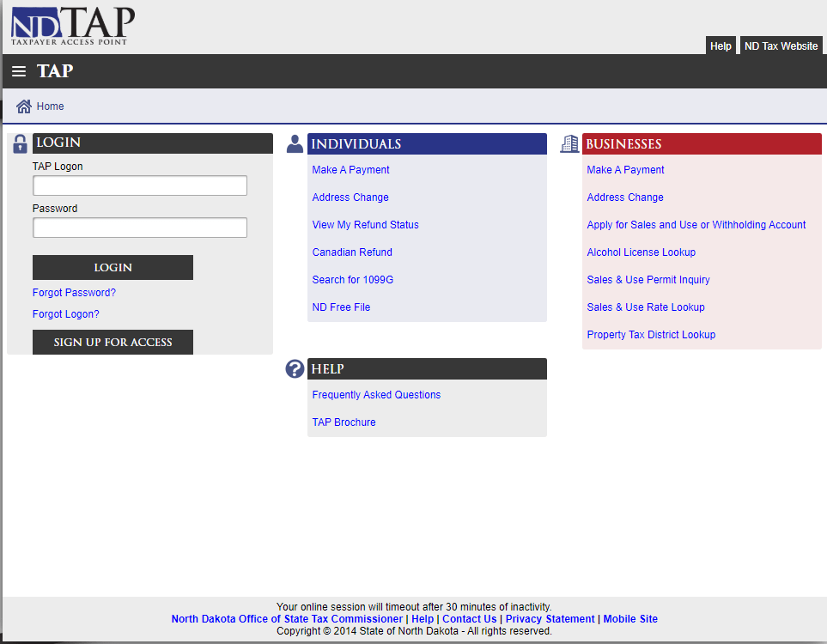Click the person icon beside Individuals
Screen dimensions: 827x644
point(295,144)
